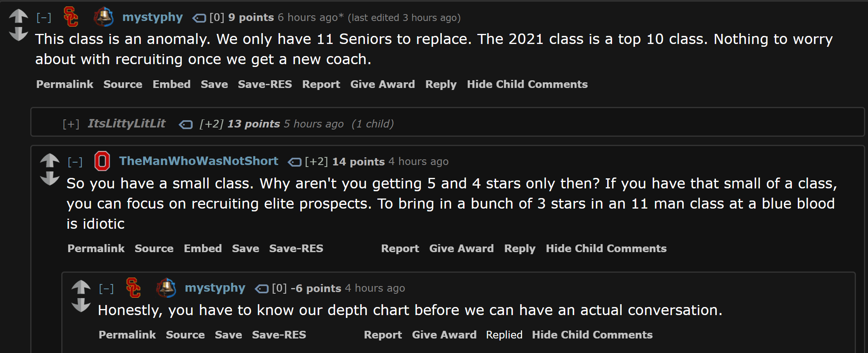Screen dimensions: 868x353
Task: Save TheManWhoWasNotShort's comment with Save-RES
Action: [x=296, y=249]
